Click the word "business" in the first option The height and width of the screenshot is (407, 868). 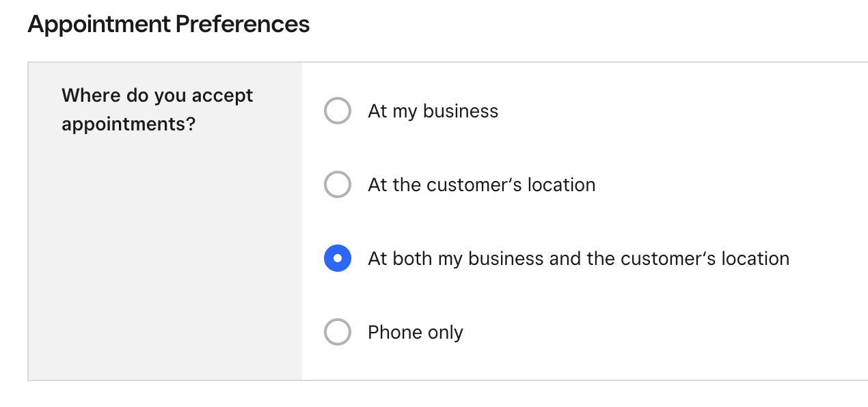pyautogui.click(x=461, y=111)
